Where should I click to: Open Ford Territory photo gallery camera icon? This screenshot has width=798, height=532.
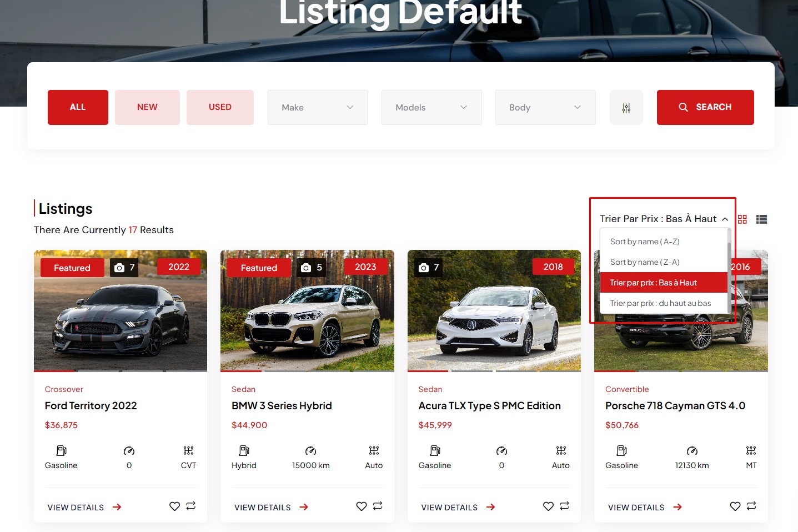[119, 268]
